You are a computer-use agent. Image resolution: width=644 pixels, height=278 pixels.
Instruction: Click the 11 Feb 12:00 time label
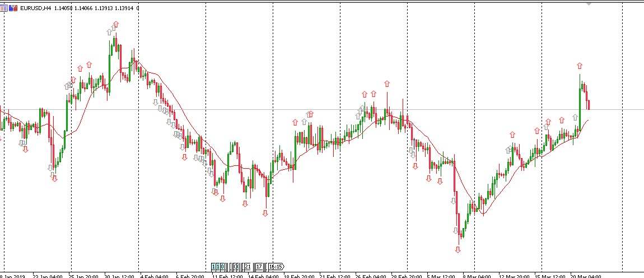coord(227,276)
